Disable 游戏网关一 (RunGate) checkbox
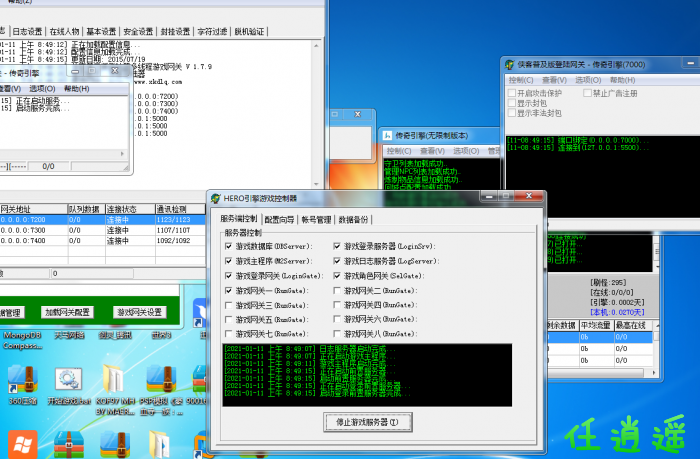Viewport: 700px width, 459px height. [x=229, y=291]
